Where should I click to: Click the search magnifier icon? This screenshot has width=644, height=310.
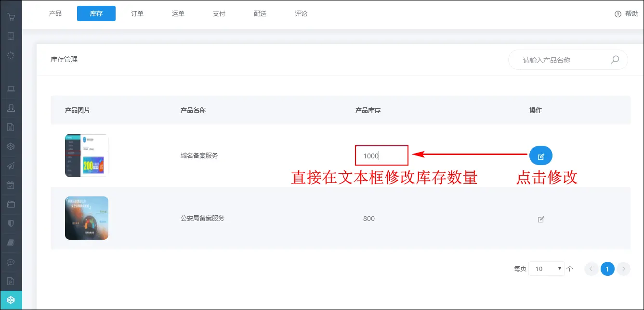(615, 60)
